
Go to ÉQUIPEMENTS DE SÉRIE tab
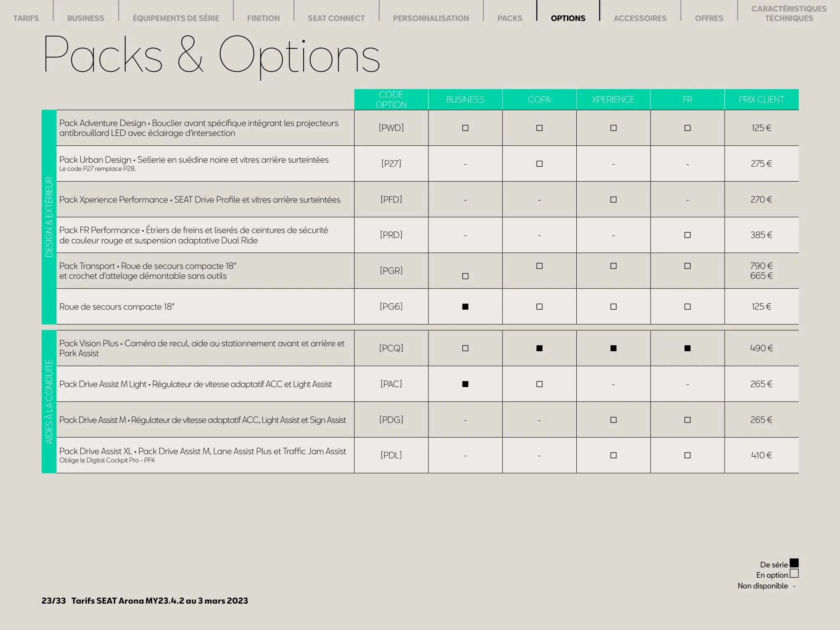click(176, 18)
